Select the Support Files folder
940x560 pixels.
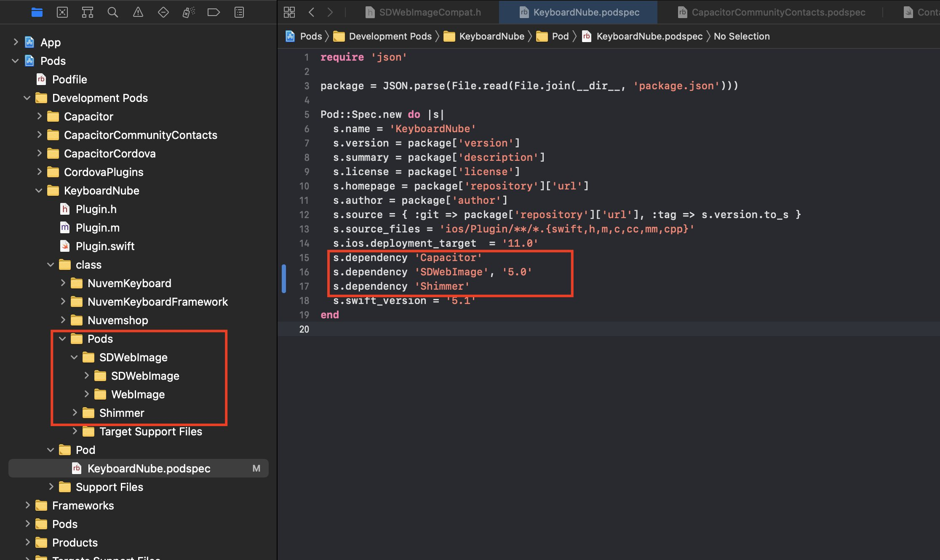[139, 487]
